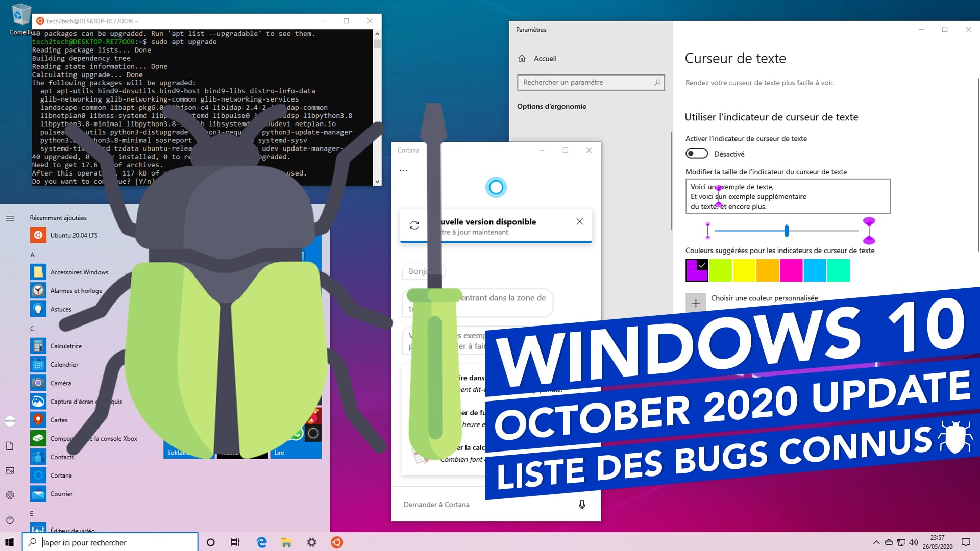Open Task View on taskbar
The image size is (980, 551).
tap(235, 542)
